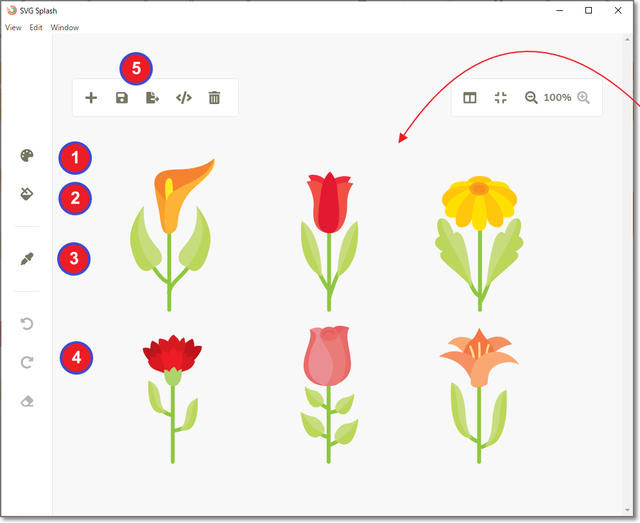Image resolution: width=640 pixels, height=523 pixels.
Task: Select the eraser tool
Action: coord(27,401)
